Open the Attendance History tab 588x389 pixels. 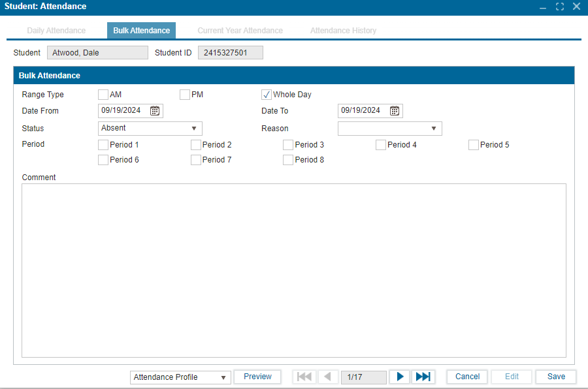343,31
